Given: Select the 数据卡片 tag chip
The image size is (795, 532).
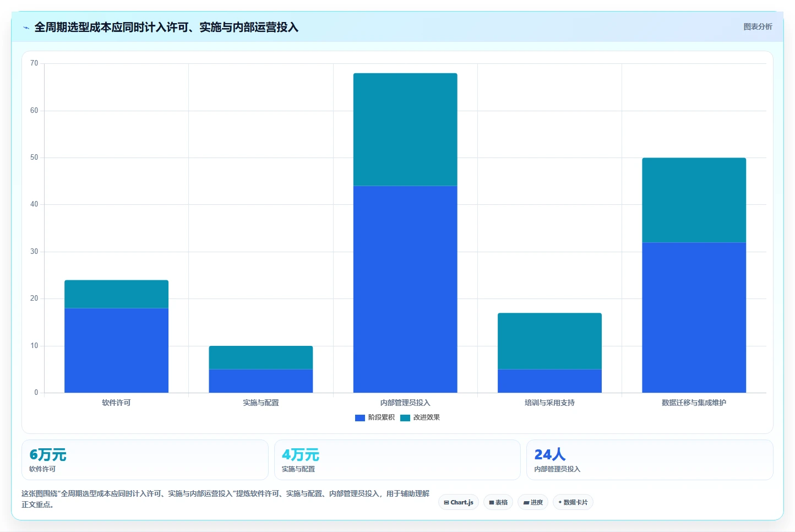Looking at the screenshot, I should click(573, 502).
